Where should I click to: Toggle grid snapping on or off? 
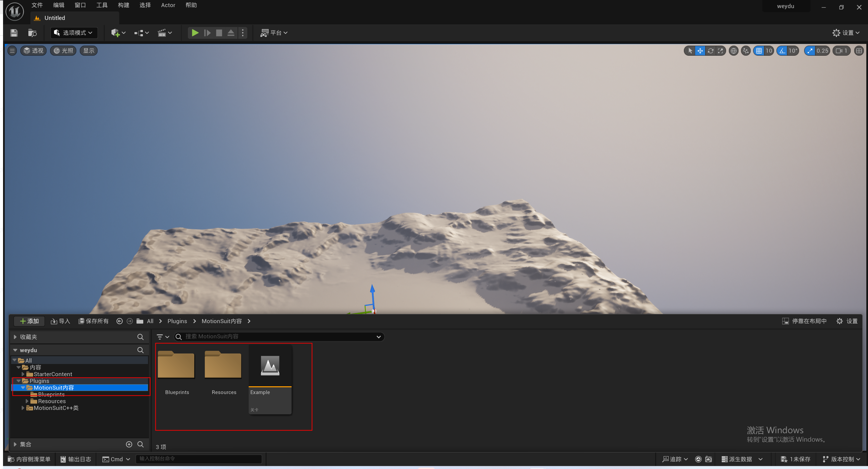pyautogui.click(x=759, y=51)
